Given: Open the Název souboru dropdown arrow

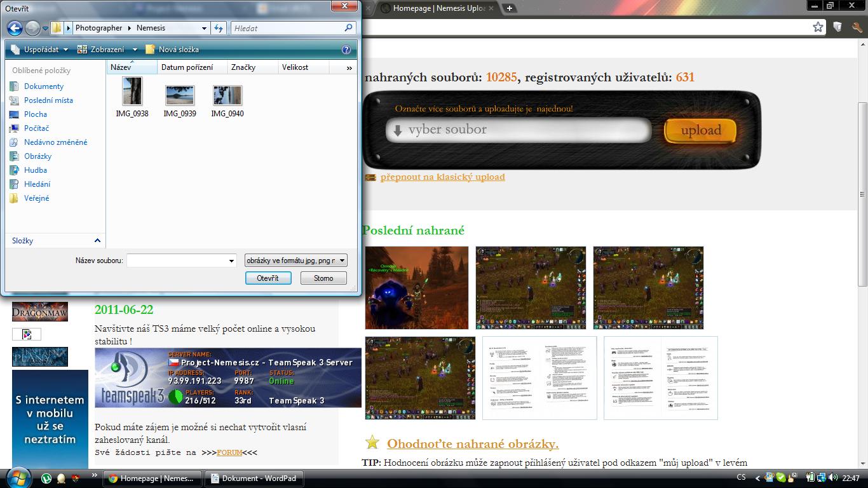Looking at the screenshot, I should coord(232,261).
